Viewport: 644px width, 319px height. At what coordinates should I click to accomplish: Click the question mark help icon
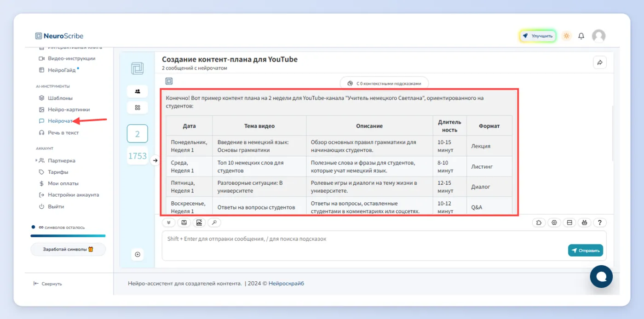[x=600, y=222]
